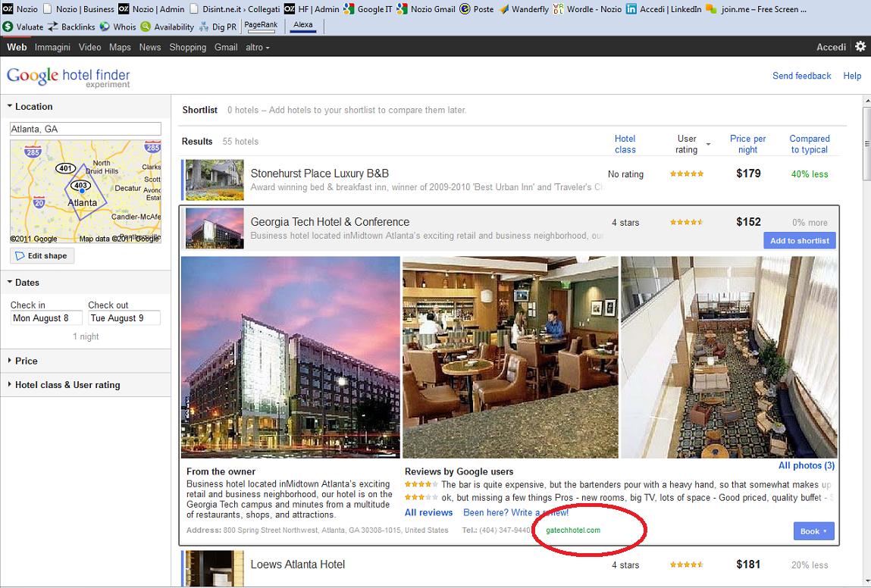Image resolution: width=871 pixels, height=588 pixels.
Task: Click the Edit shape button
Action: [x=42, y=256]
